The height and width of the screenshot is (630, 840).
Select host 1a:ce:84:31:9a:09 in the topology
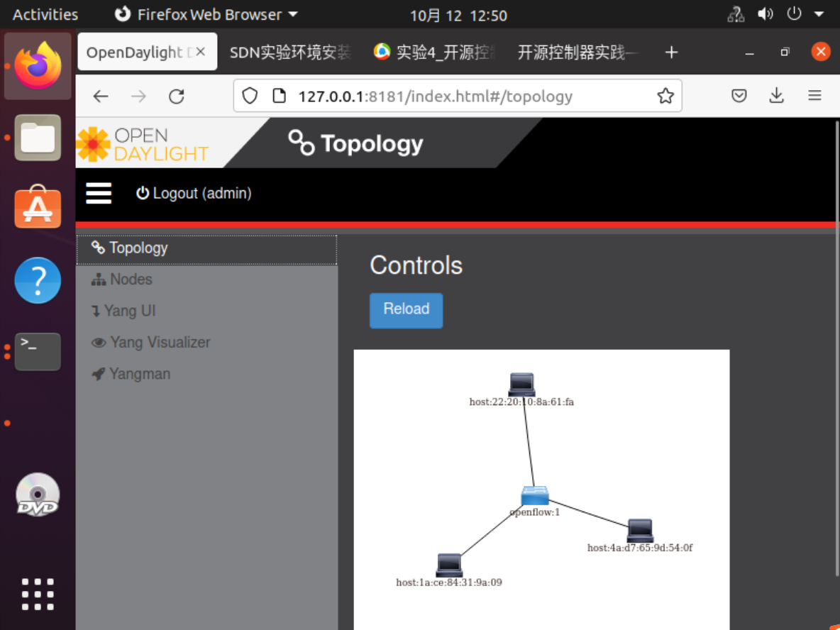click(449, 565)
